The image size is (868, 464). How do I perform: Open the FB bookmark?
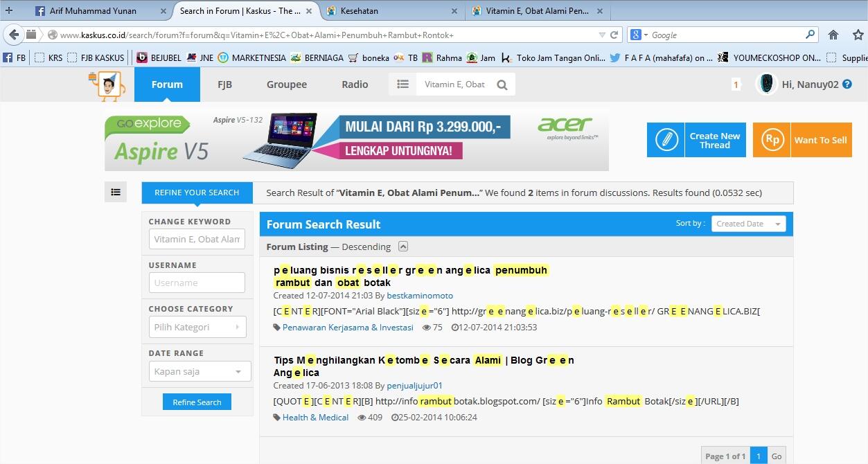coord(14,58)
